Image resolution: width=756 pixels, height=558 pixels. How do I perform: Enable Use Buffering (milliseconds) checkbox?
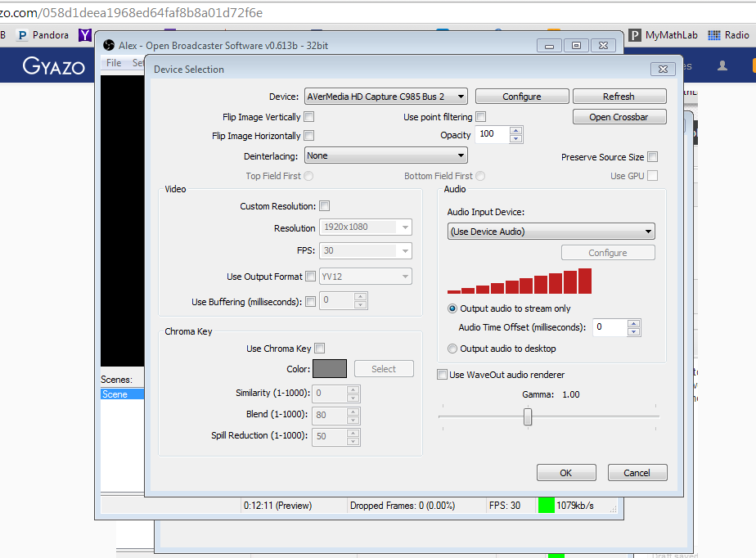pos(311,301)
